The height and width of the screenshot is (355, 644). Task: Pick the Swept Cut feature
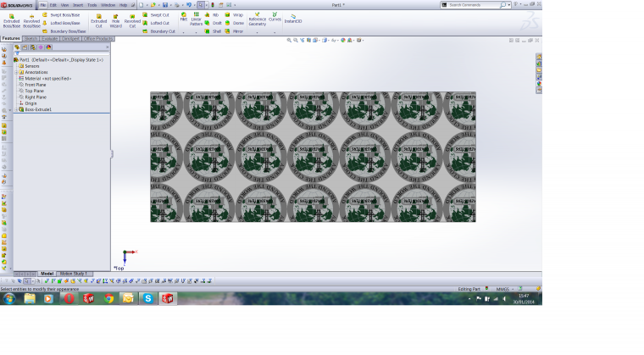[x=156, y=14]
